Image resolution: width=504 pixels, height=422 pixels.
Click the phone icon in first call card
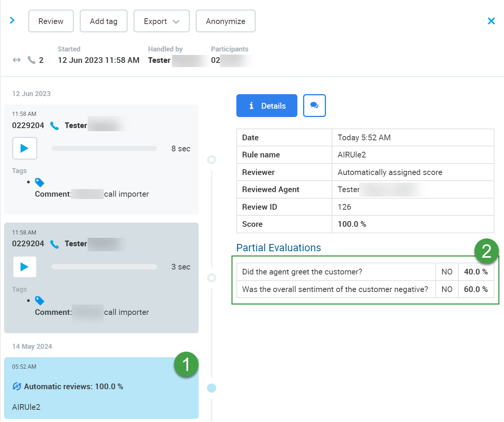coord(55,126)
